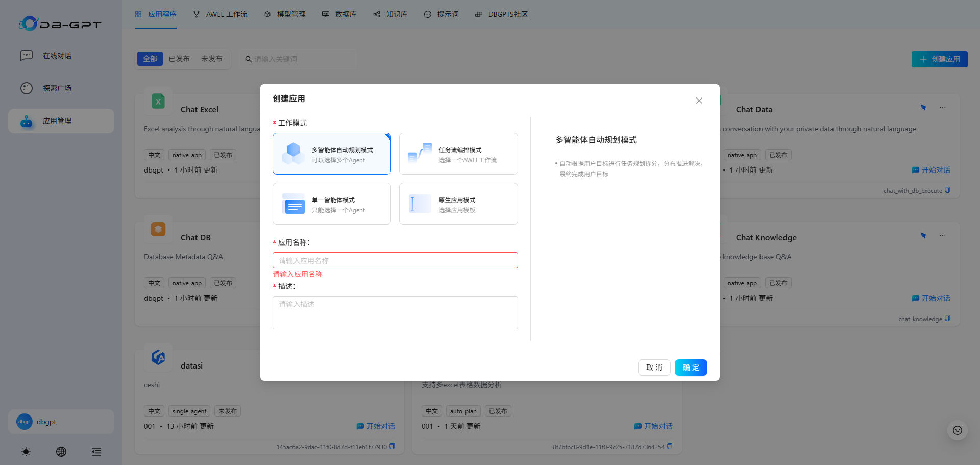Screen dimensions: 980x465
Task: Select 任务流编排模式 work mode
Action: click(x=458, y=154)
